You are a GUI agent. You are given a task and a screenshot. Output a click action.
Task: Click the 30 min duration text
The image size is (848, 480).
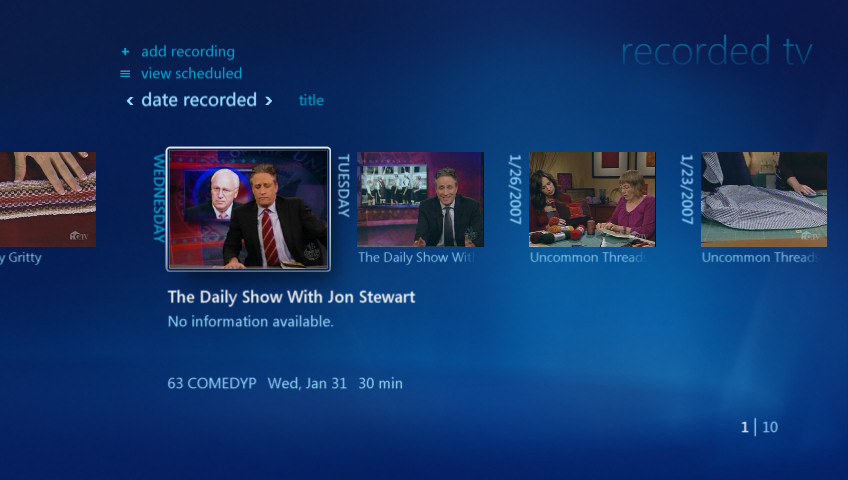(x=380, y=383)
